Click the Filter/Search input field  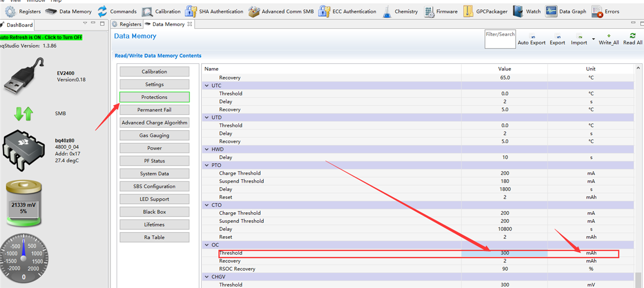coord(500,39)
